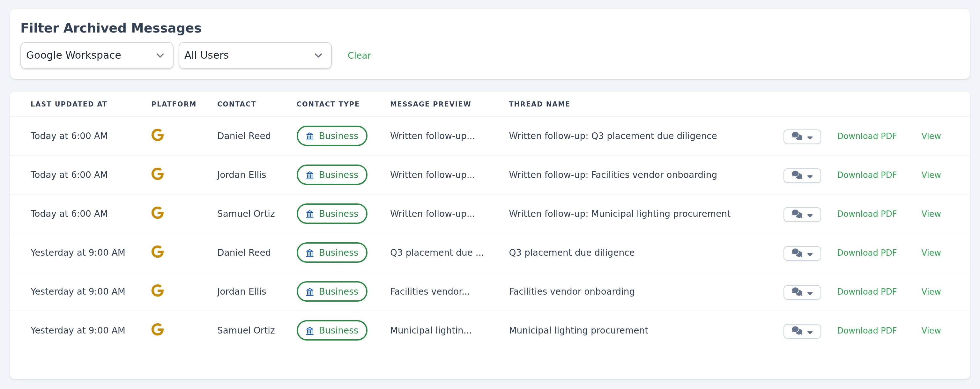View yesterday's Municipal lighting procurement thread
980x389 pixels.
coord(931,330)
